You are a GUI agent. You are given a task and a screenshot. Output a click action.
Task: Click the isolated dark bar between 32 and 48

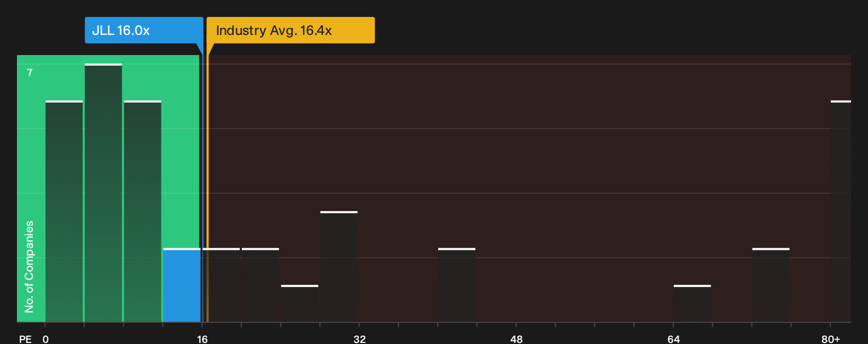[457, 285]
